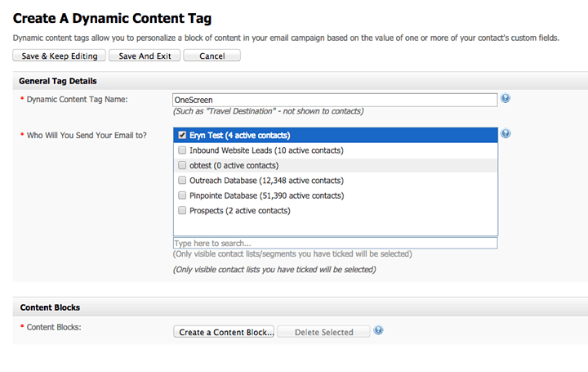Screen dimensions: 588x372
Task: Click the Delete Selected button
Action: coord(323,332)
